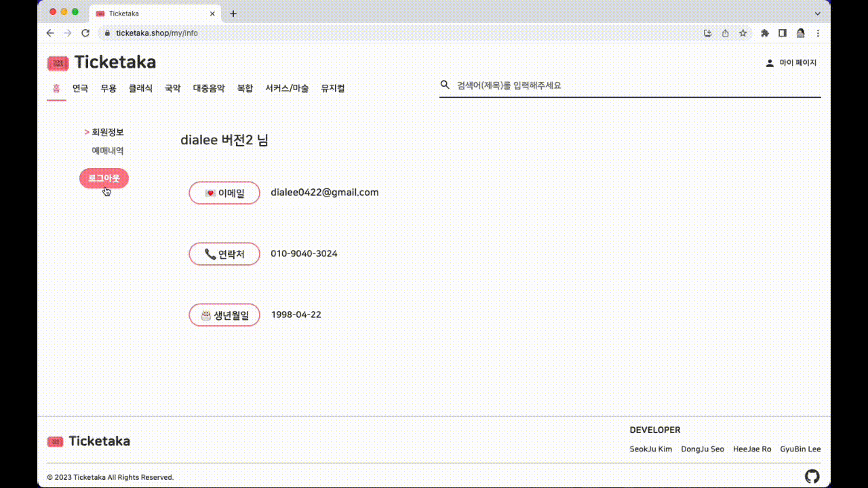Click the 연락처 label badge
868x488 pixels.
(x=224, y=253)
